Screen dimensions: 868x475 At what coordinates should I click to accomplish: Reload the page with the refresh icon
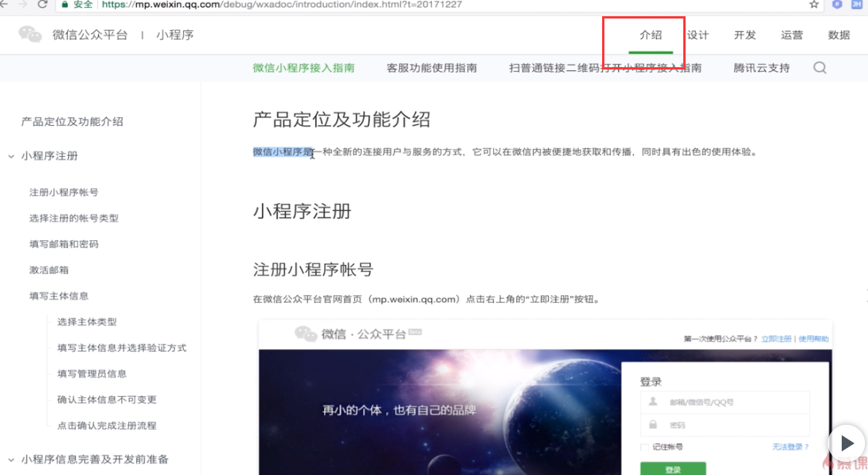click(43, 5)
